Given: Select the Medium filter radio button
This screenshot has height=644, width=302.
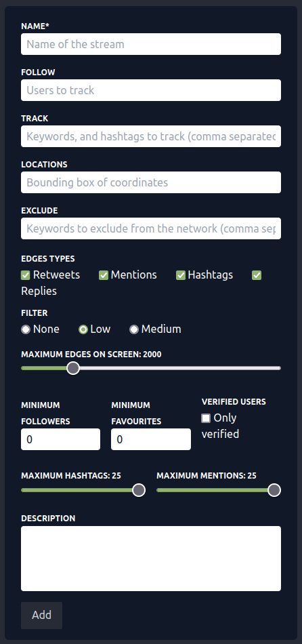Looking at the screenshot, I should pyautogui.click(x=134, y=329).
